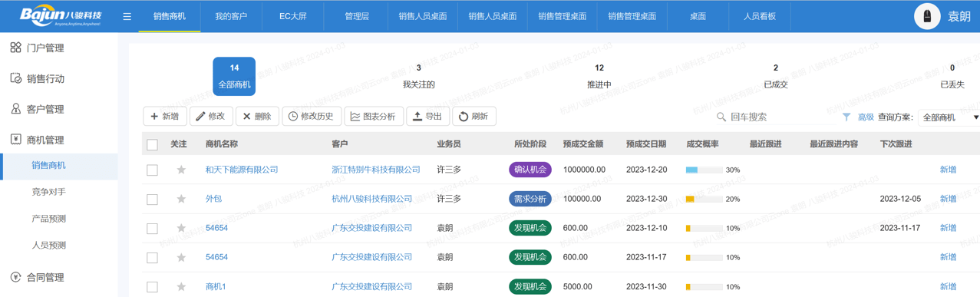The height and width of the screenshot is (297, 980).
Task: Click the 需求分析 stage badge
Action: point(530,199)
